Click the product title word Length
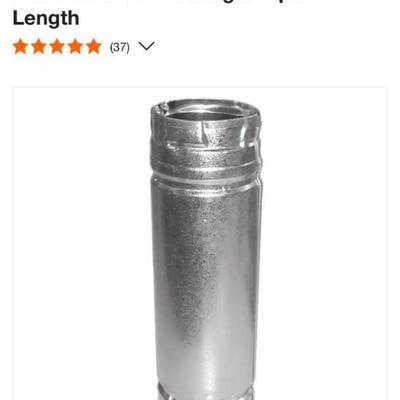 coord(46,18)
